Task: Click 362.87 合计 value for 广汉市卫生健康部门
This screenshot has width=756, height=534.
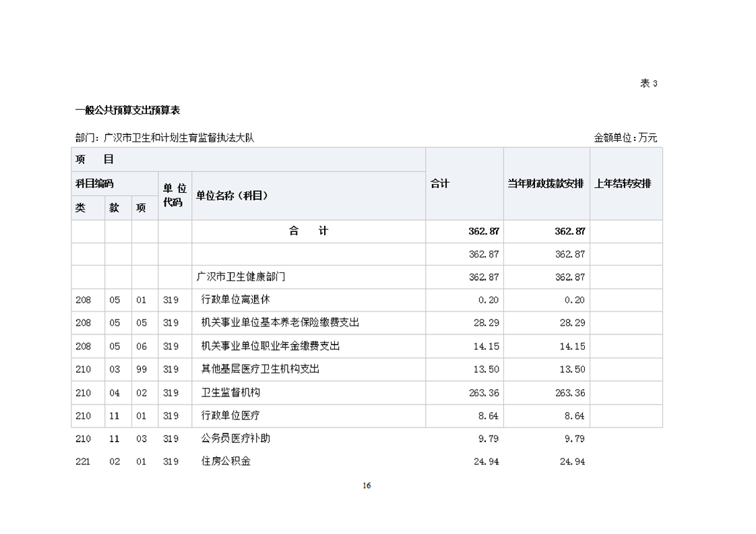Action: (484, 277)
